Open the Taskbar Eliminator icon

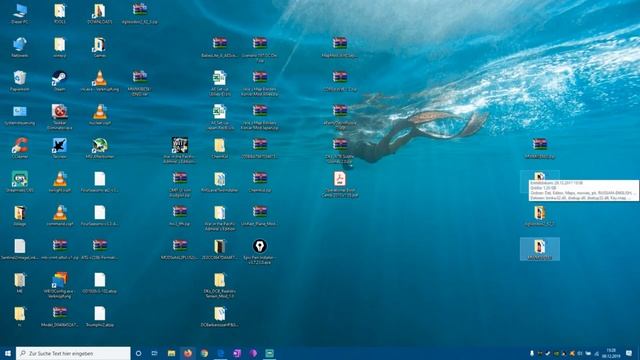click(60, 117)
